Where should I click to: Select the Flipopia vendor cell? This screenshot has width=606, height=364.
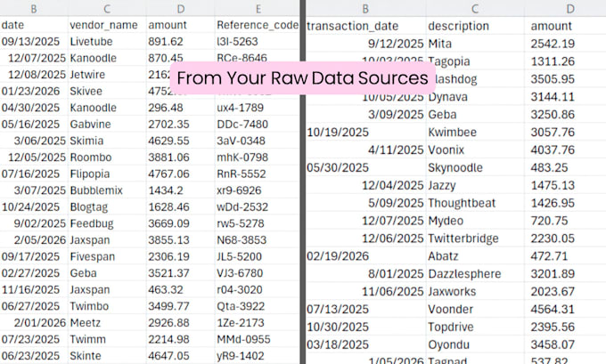(x=107, y=174)
